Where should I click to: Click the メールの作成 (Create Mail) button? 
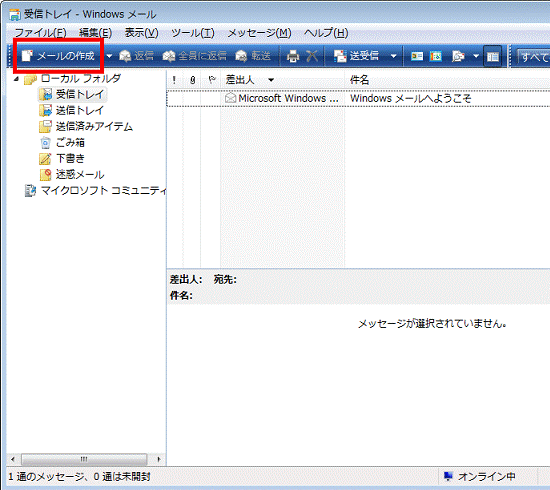58,56
